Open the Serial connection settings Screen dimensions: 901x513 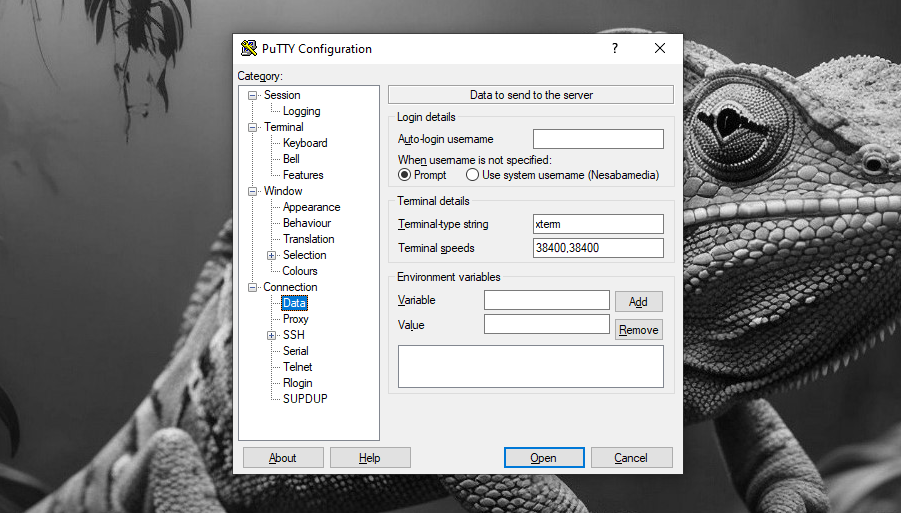click(x=295, y=351)
